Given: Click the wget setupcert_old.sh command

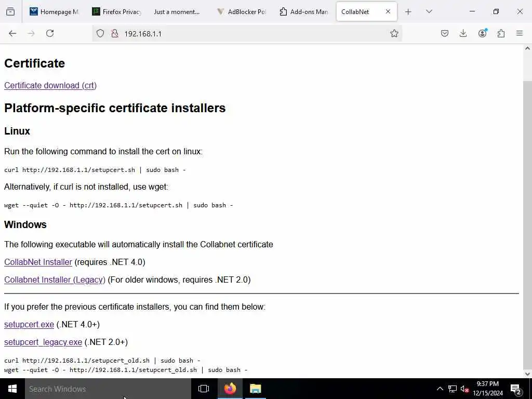Looking at the screenshot, I should tap(126, 370).
